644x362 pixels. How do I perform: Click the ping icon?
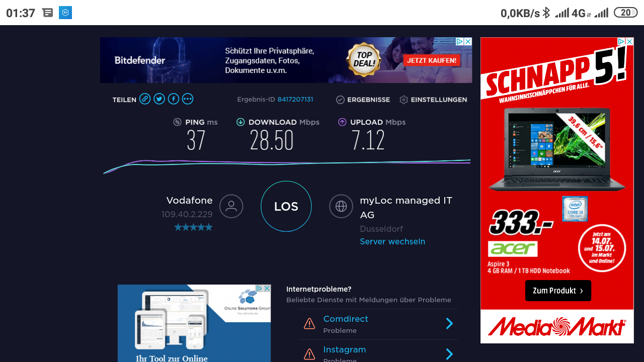[177, 122]
